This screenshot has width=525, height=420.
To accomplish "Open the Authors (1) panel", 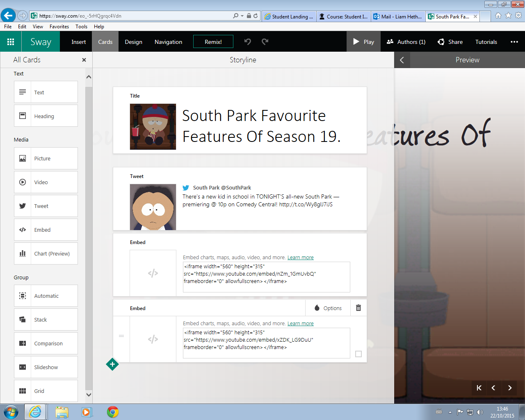I will (x=406, y=42).
